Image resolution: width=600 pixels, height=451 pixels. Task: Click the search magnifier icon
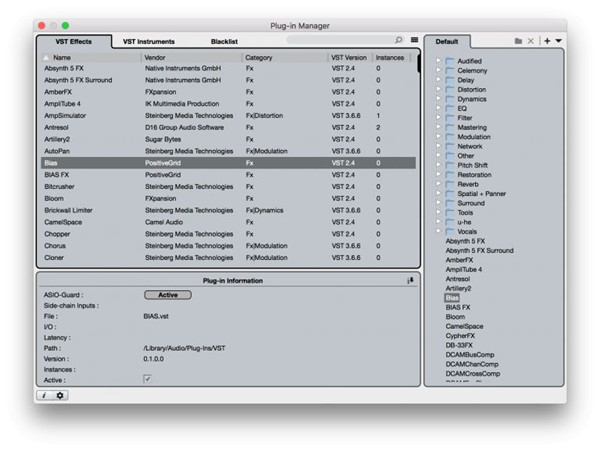398,40
